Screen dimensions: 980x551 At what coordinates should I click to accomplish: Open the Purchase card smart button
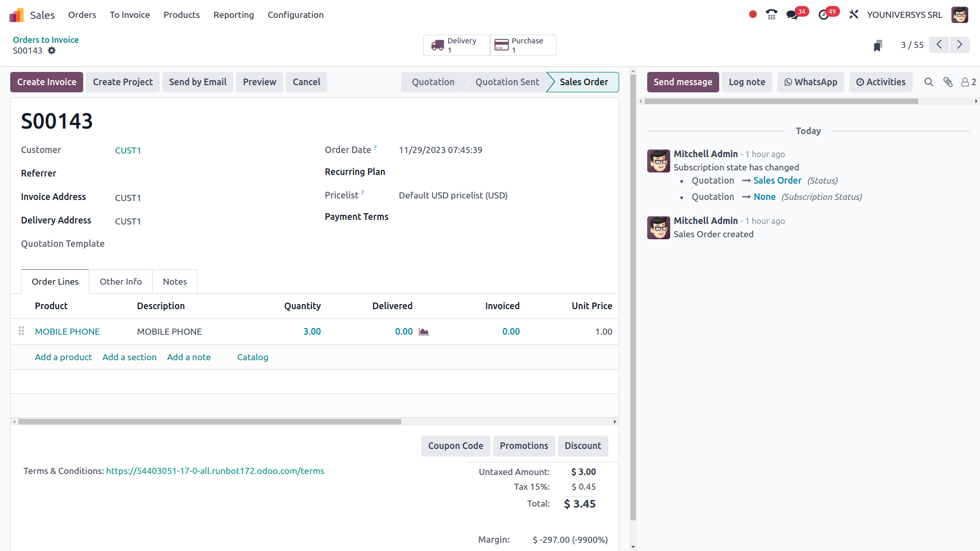(523, 45)
